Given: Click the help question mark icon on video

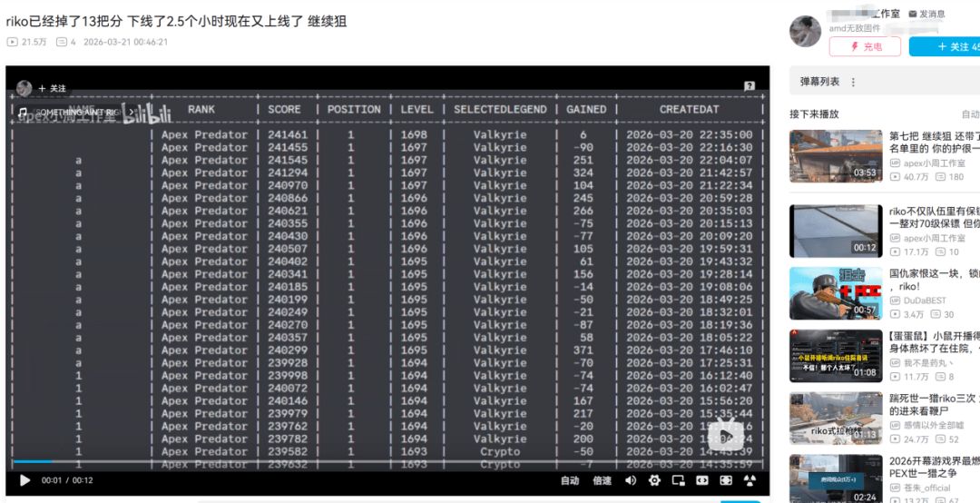Looking at the screenshot, I should [750, 86].
